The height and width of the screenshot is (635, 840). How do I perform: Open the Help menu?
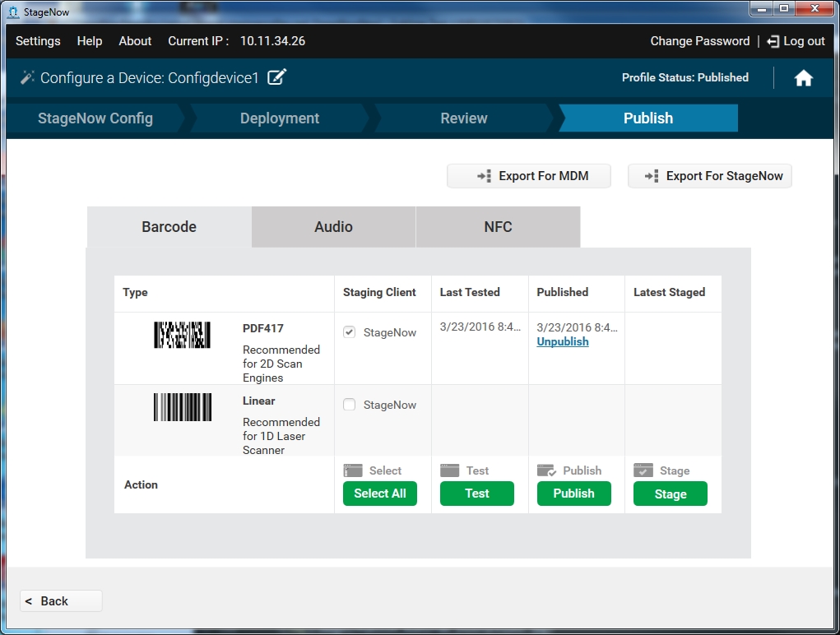[x=90, y=41]
